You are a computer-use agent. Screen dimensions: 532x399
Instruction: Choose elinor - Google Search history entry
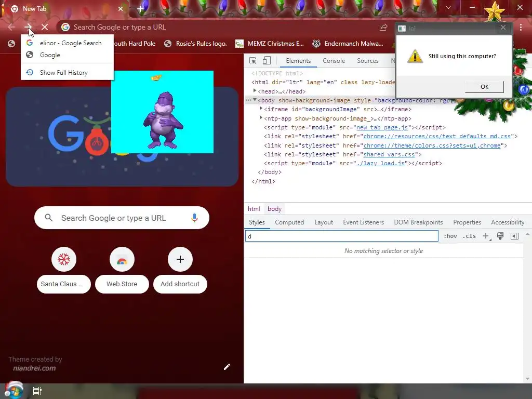(x=67, y=43)
